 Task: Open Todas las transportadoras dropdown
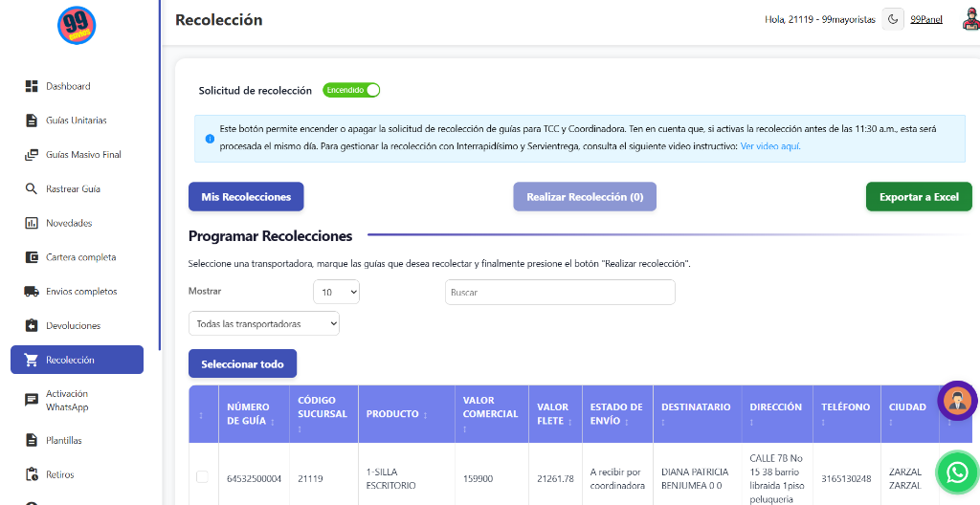pos(264,323)
